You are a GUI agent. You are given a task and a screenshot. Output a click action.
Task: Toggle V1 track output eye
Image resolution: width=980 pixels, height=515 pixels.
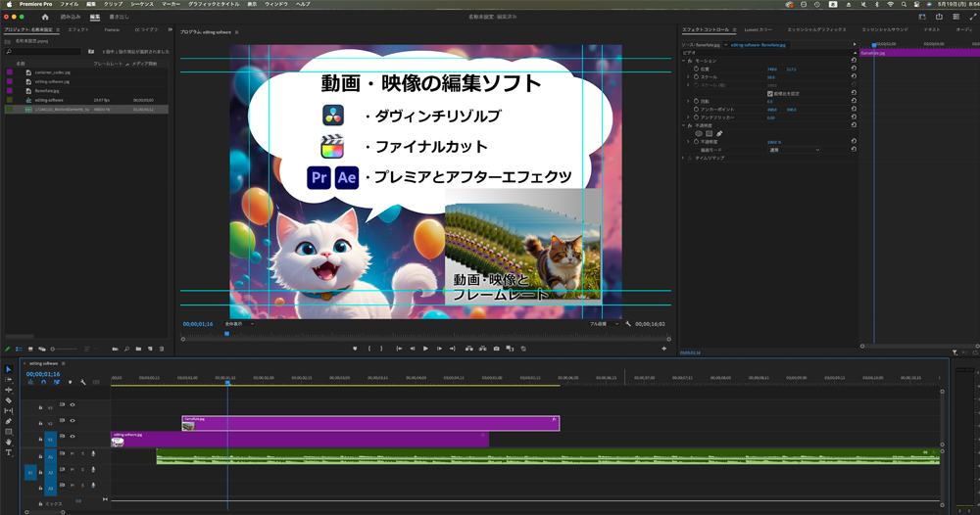point(73,437)
